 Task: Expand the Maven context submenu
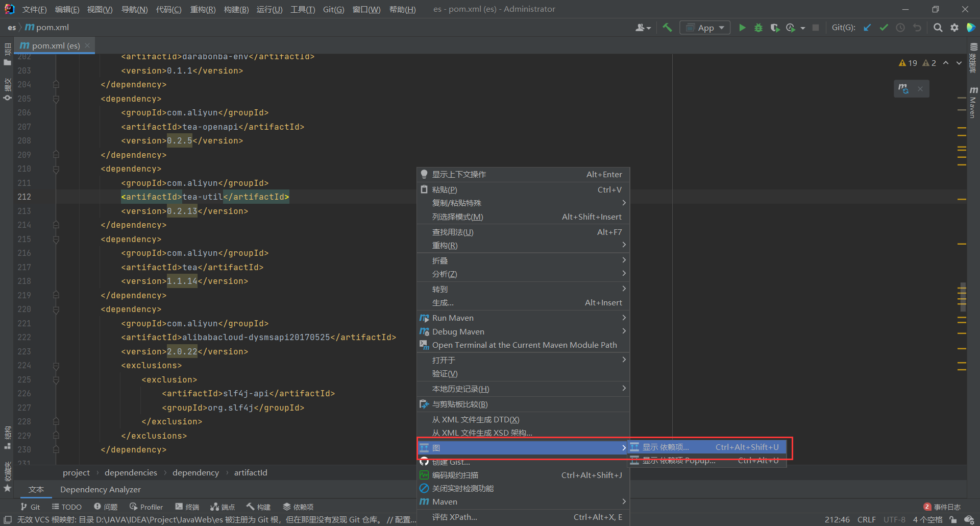pyautogui.click(x=523, y=501)
